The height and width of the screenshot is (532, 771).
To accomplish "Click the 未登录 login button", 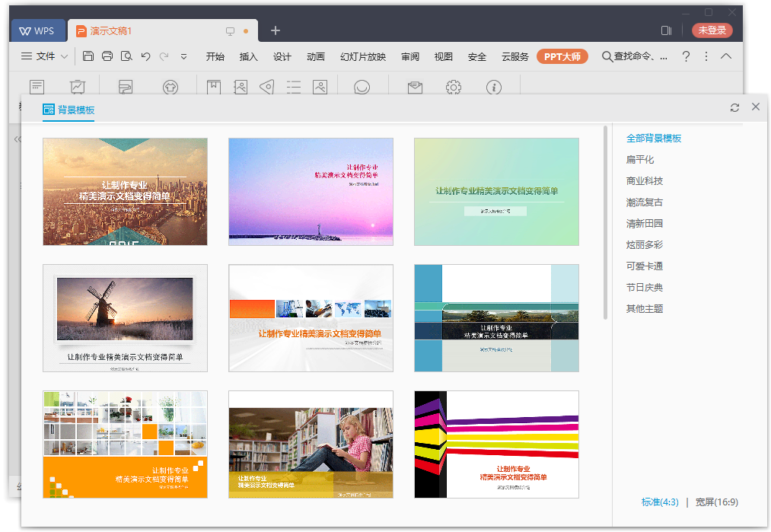I will click(712, 30).
